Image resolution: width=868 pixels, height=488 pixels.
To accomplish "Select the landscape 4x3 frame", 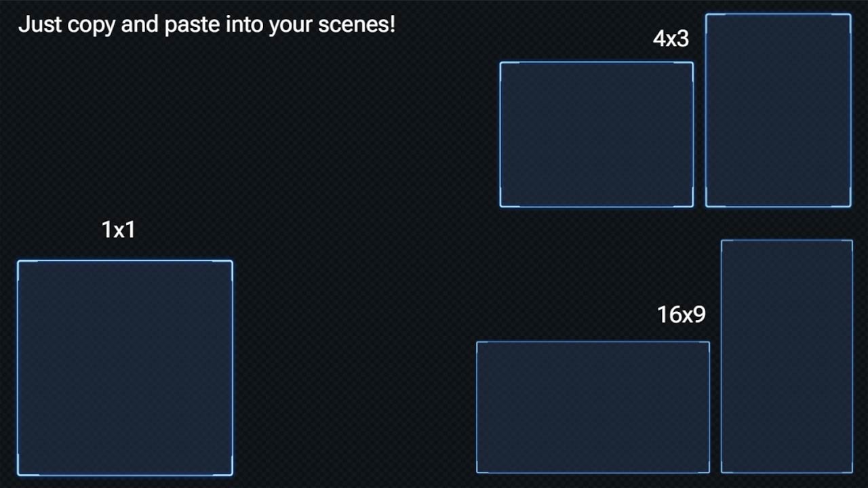I will [x=597, y=134].
